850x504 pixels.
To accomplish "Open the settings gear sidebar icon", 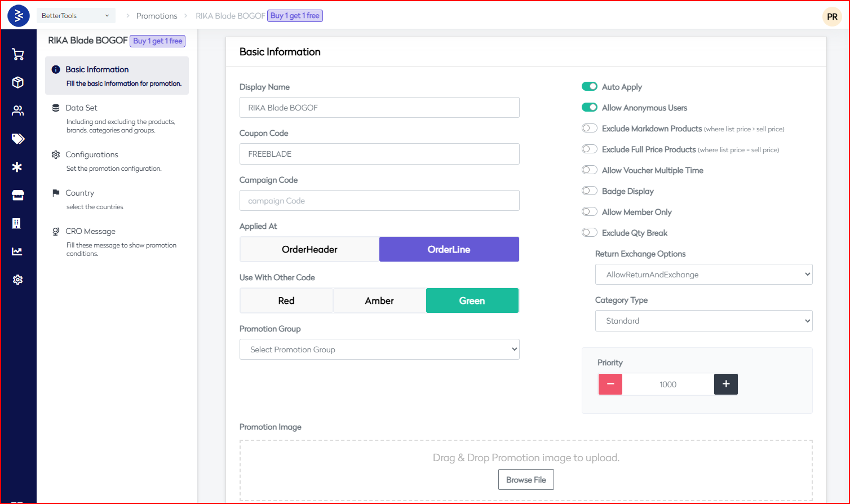I will point(18,280).
